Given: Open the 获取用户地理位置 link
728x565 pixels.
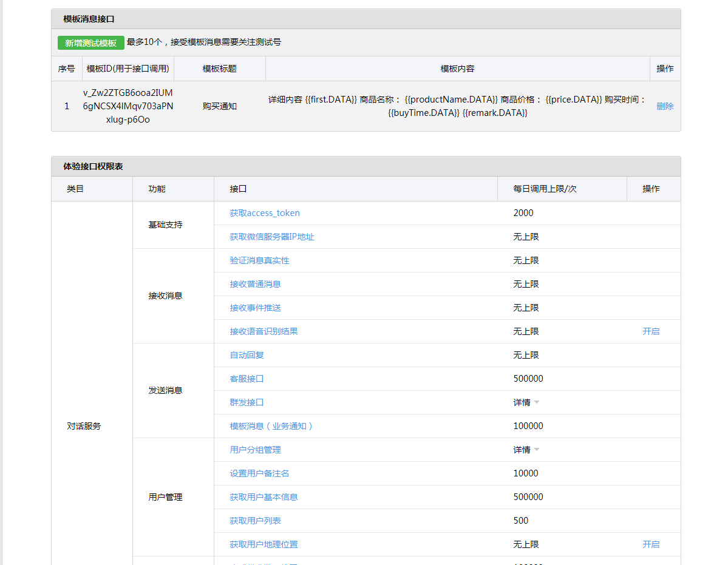Looking at the screenshot, I should (264, 544).
